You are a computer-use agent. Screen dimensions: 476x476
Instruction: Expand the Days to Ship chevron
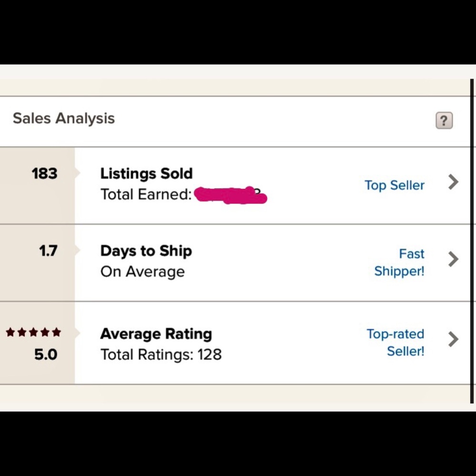pos(454,259)
